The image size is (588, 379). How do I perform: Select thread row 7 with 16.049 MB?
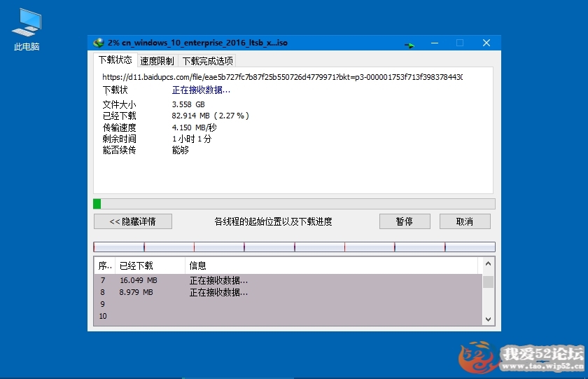click(288, 280)
